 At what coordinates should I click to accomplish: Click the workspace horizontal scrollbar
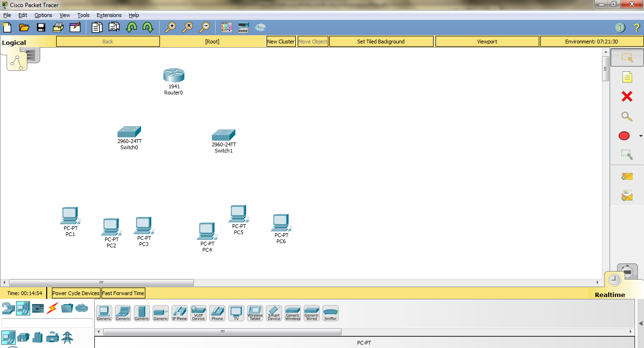click(100, 282)
